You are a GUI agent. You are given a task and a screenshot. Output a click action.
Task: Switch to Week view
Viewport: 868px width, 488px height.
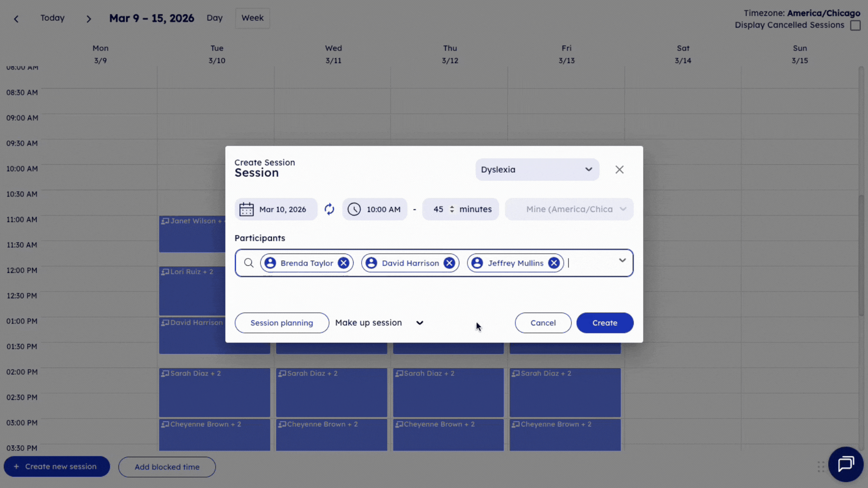(252, 18)
